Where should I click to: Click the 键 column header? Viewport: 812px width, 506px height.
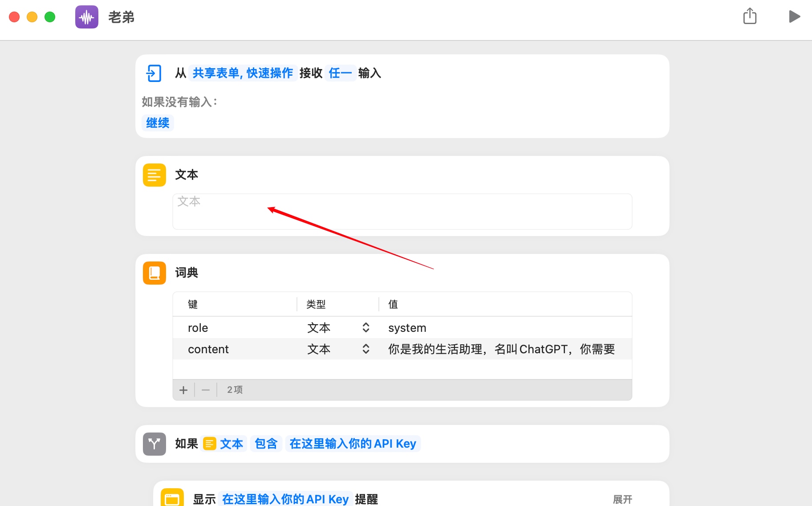click(193, 304)
